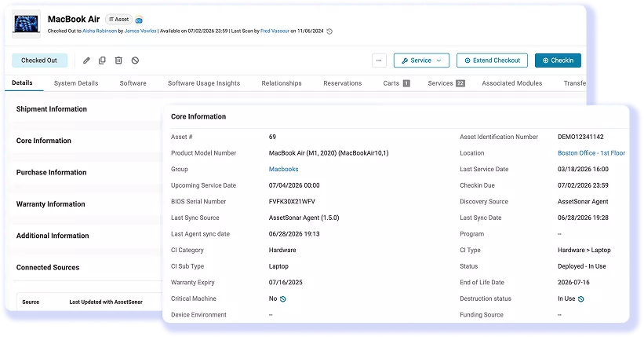644x337 pixels.
Task: Click Last Service Date 03/18/2026 16:00
Action: [584, 169]
